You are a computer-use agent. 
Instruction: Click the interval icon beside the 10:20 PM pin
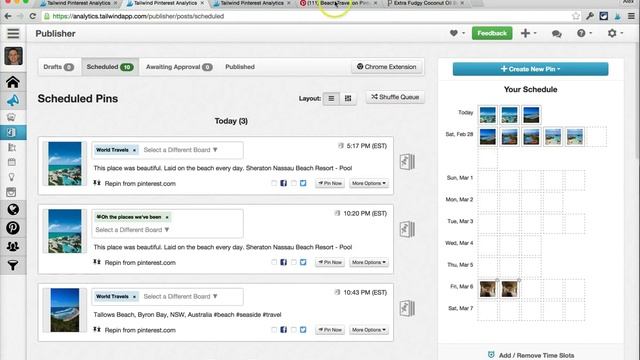click(407, 230)
